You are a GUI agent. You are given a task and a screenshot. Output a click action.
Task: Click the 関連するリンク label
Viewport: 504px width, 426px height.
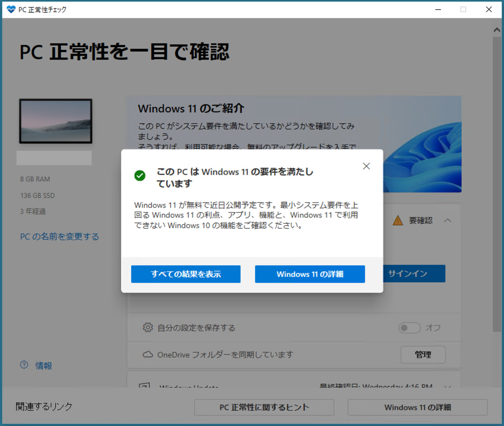tap(44, 406)
